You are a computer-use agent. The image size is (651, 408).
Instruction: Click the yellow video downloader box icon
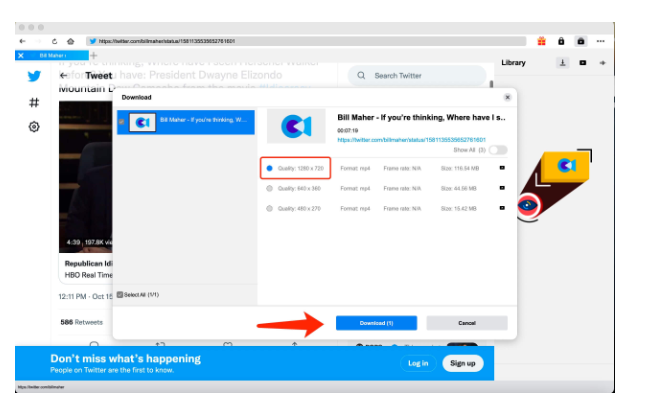coord(566,166)
